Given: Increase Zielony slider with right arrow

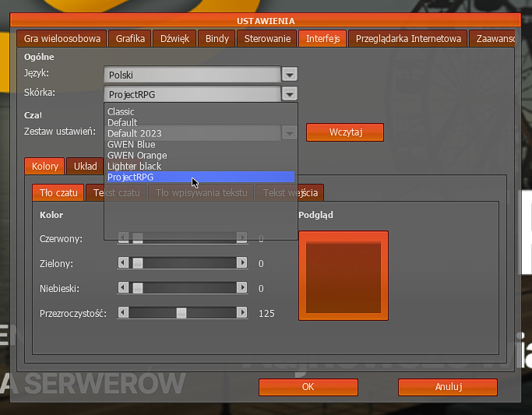Looking at the screenshot, I should [241, 262].
